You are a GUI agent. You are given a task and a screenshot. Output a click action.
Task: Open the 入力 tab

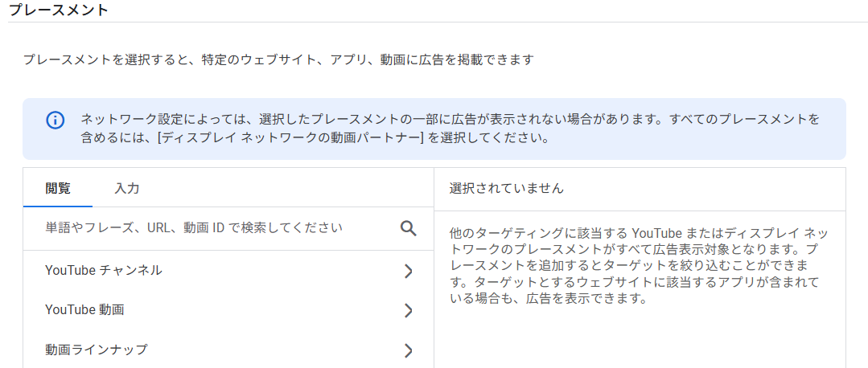(127, 189)
